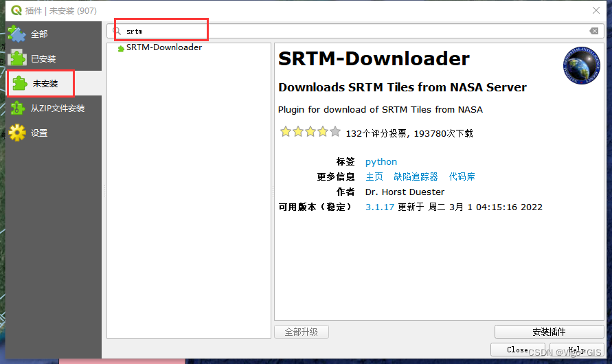Open the 全部 (All) plugins tab

[54, 34]
